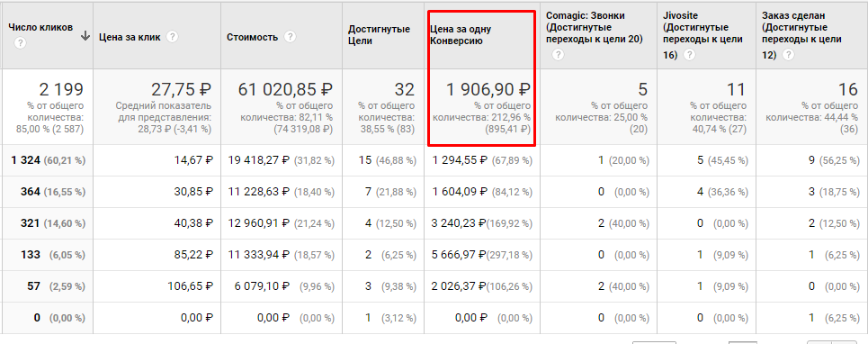Click help icon beside Заказ сделан goal 12
The height and width of the screenshot is (344, 868).
point(787,55)
